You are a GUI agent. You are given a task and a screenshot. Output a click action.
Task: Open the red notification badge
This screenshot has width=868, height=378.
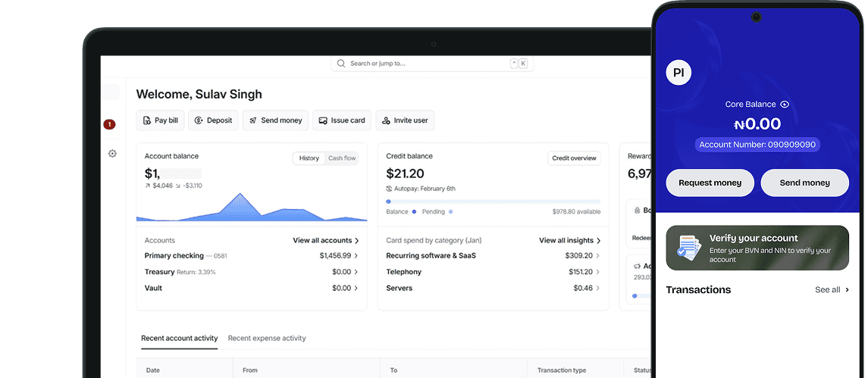[x=109, y=124]
